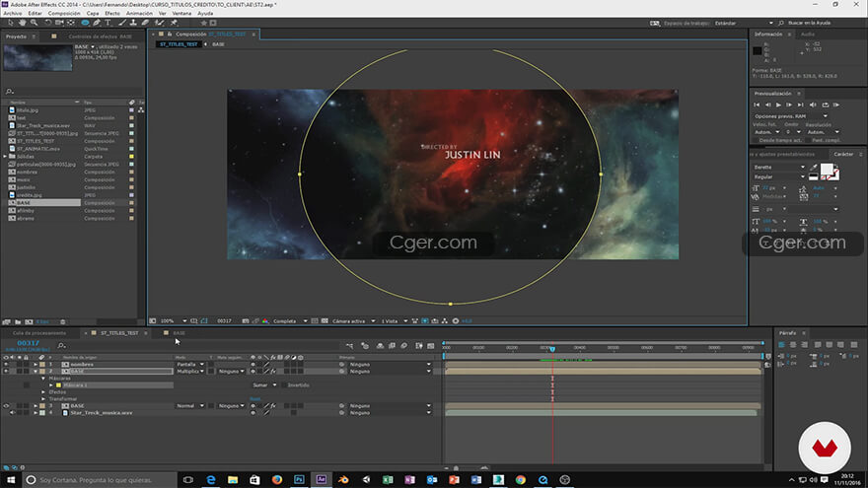The height and width of the screenshot is (488, 868).
Task: Jump to last frame in Previsualización
Action: [x=801, y=105]
